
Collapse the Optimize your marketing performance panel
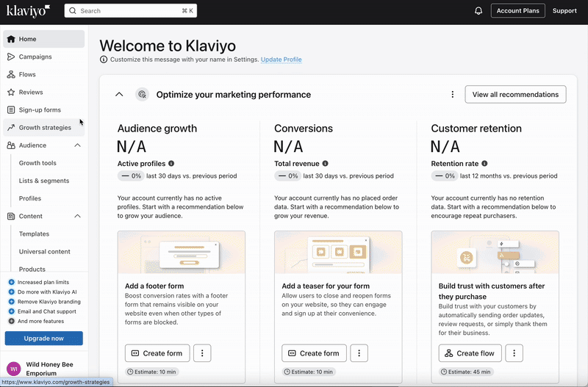point(119,95)
